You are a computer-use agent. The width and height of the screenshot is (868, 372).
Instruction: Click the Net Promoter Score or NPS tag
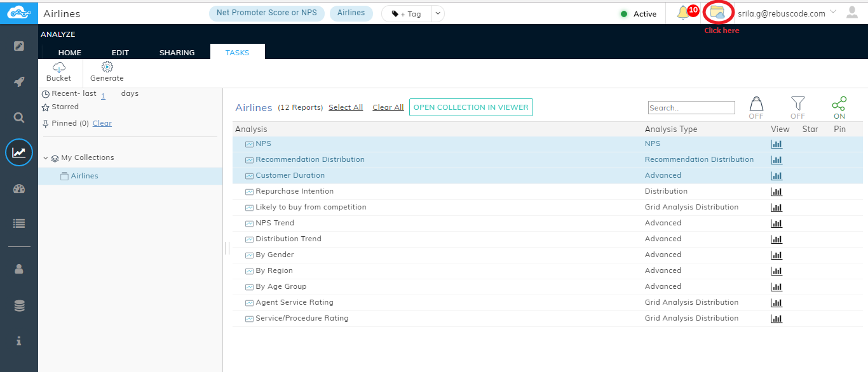pos(267,13)
